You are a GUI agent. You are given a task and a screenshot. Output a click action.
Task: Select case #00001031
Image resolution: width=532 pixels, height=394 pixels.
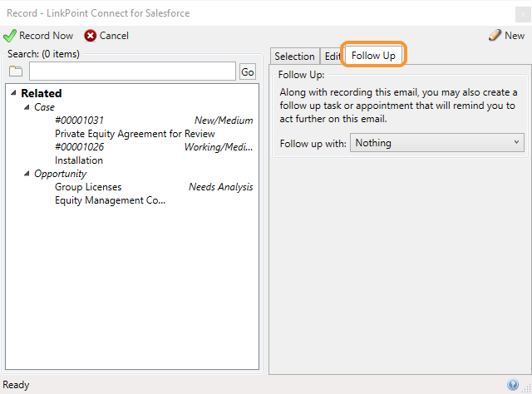pos(80,121)
